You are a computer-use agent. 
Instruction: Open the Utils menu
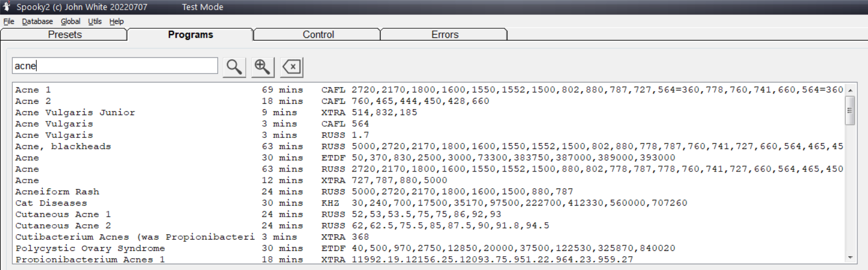(95, 21)
